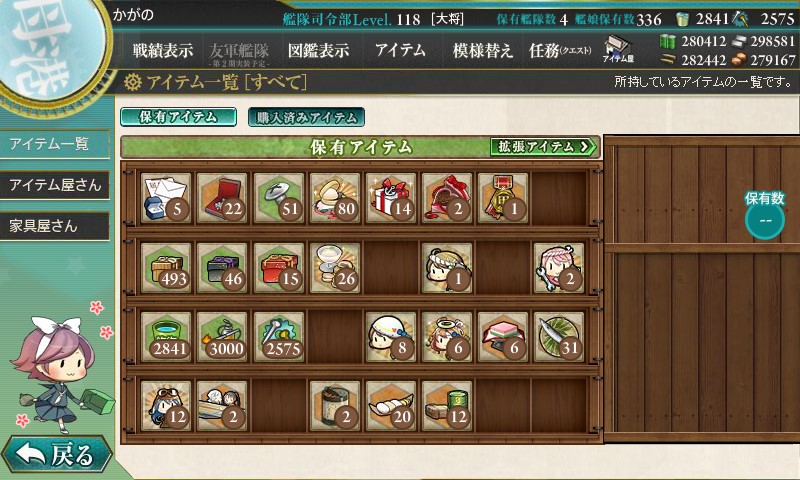Select the gift box item showing 14
This screenshot has height=480, width=800.
(390, 198)
